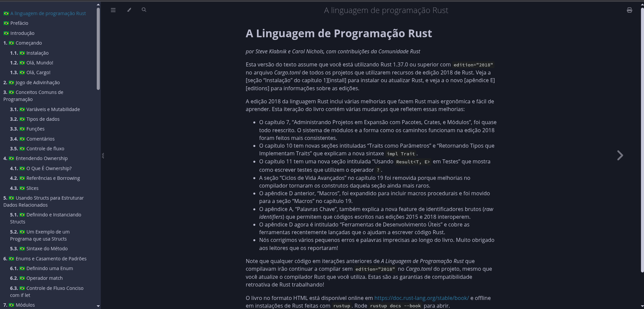Image resolution: width=644 pixels, height=309 pixels.
Task: Click the sidebar resize handle
Action: (103, 156)
